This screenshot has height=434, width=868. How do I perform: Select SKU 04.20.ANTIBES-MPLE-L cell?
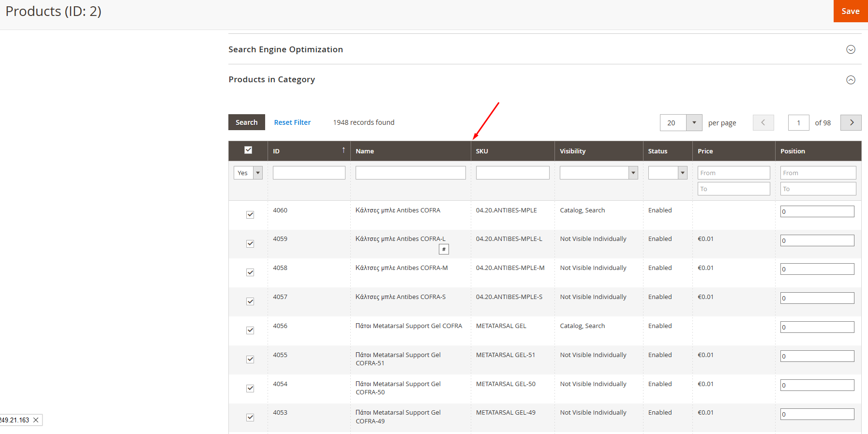509,239
